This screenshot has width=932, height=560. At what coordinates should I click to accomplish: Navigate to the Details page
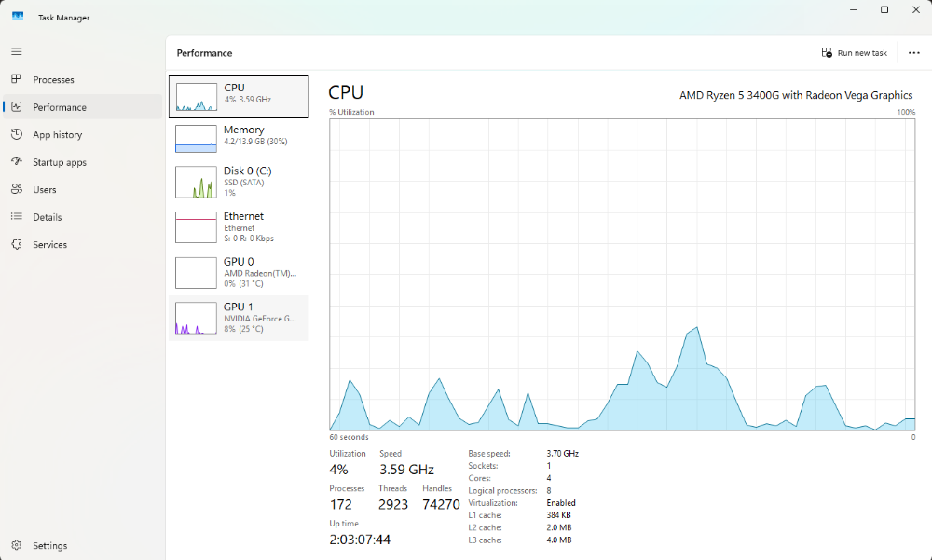[x=83, y=217]
